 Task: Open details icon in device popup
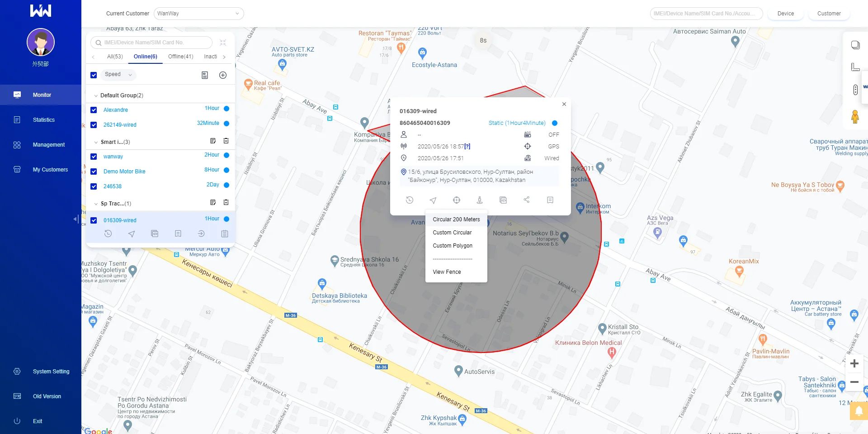click(550, 200)
